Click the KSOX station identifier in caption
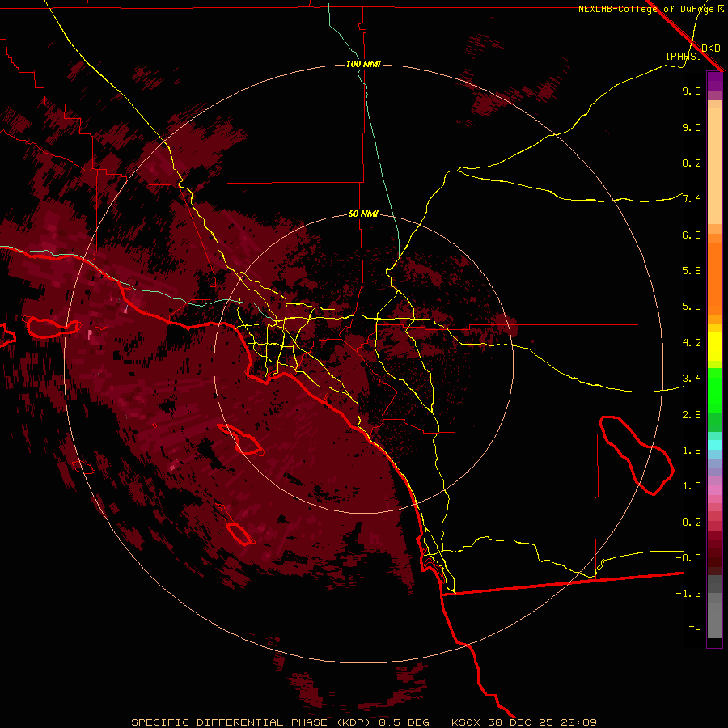The width and height of the screenshot is (728, 728). click(467, 722)
